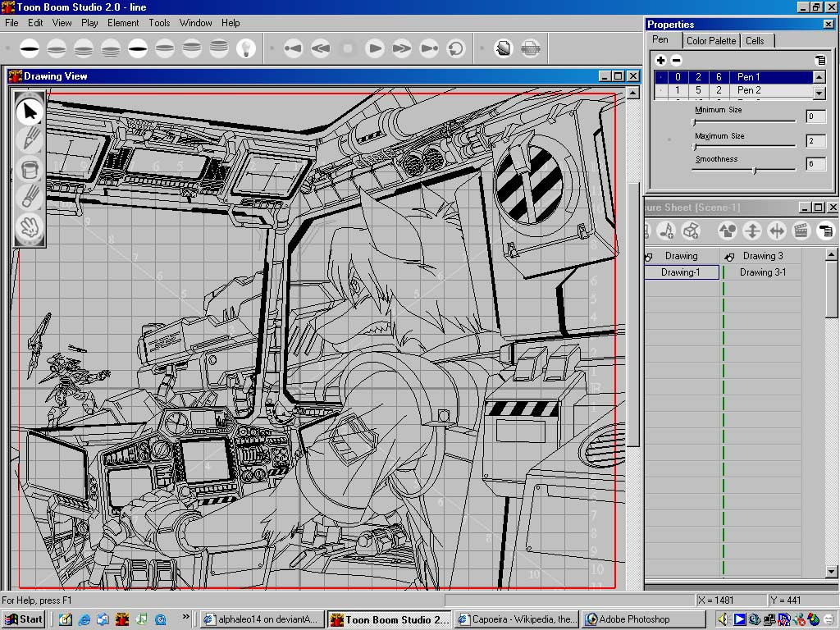Open the File menu
The width and height of the screenshot is (840, 630).
[x=11, y=23]
